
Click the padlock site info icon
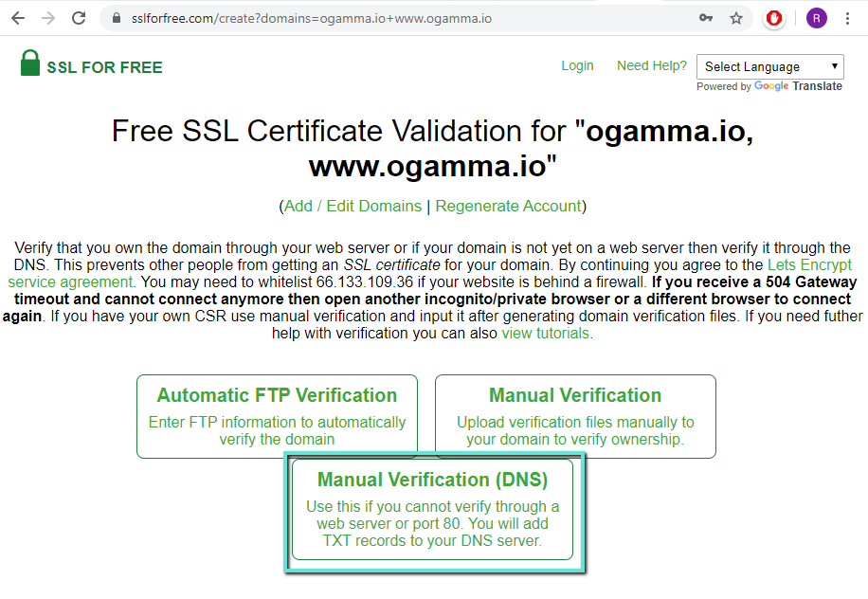pyautogui.click(x=117, y=18)
